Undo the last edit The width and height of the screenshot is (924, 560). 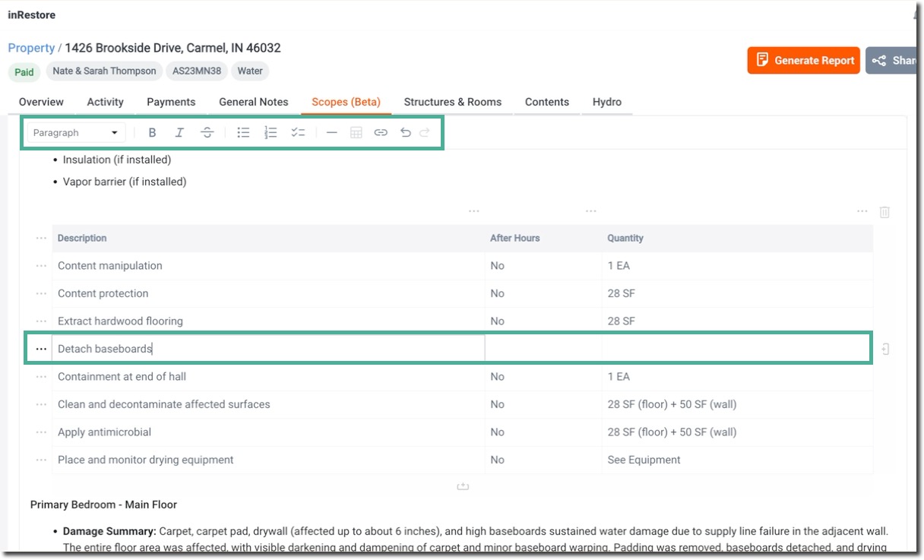pyautogui.click(x=406, y=133)
